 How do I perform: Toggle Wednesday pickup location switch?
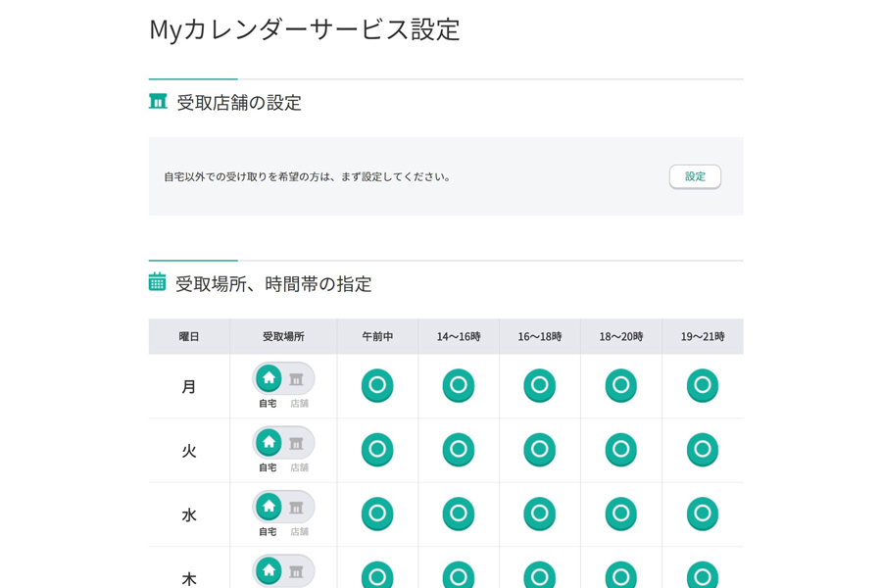click(283, 508)
